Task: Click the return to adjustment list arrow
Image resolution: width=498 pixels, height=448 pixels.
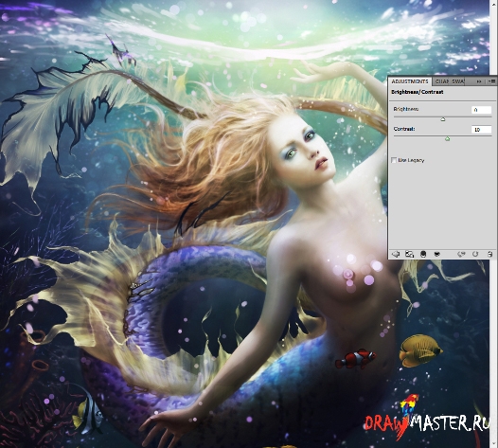Action: point(396,254)
